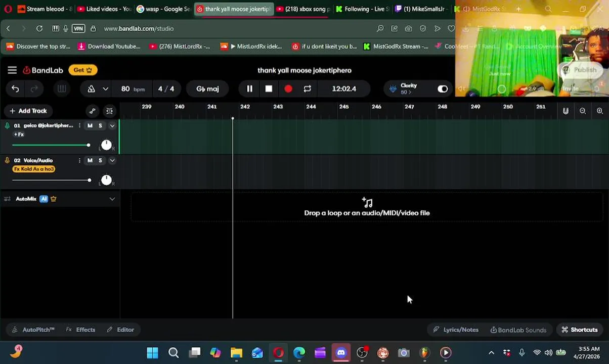Open the BandLab hamburger menu

pyautogui.click(x=12, y=70)
